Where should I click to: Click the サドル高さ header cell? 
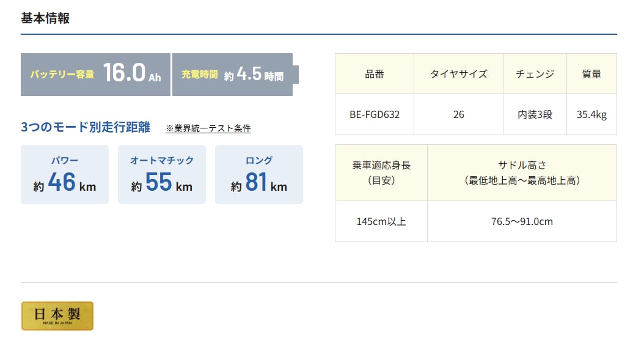522,172
